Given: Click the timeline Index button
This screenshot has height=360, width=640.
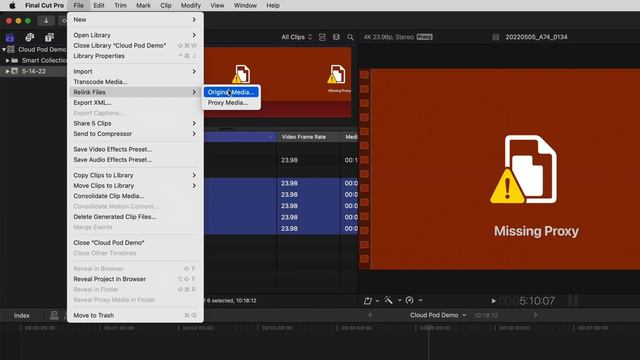Looking at the screenshot, I should (x=22, y=316).
